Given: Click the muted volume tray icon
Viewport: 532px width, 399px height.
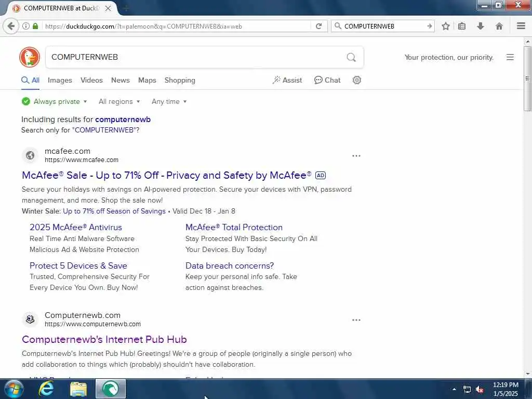Looking at the screenshot, I should tap(480, 390).
